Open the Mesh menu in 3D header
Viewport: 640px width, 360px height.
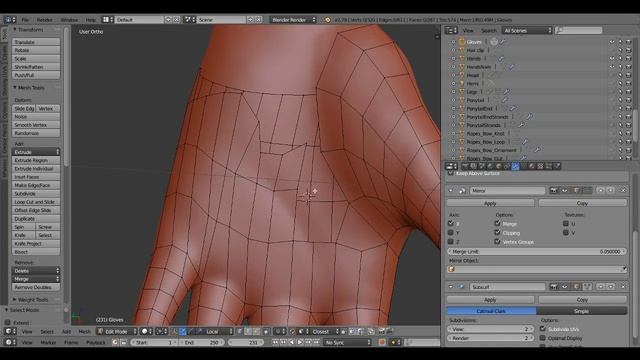tap(84, 331)
